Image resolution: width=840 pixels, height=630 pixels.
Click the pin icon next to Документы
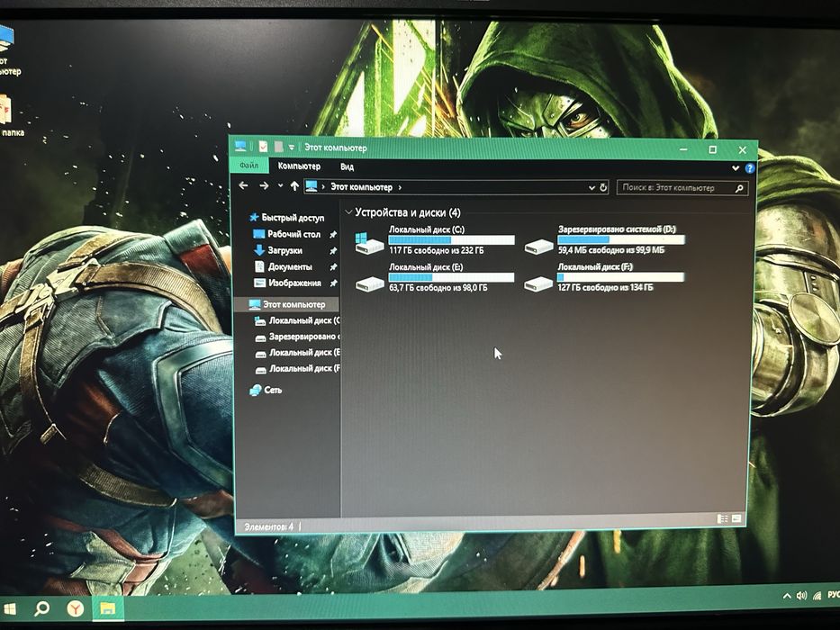pyautogui.click(x=333, y=266)
